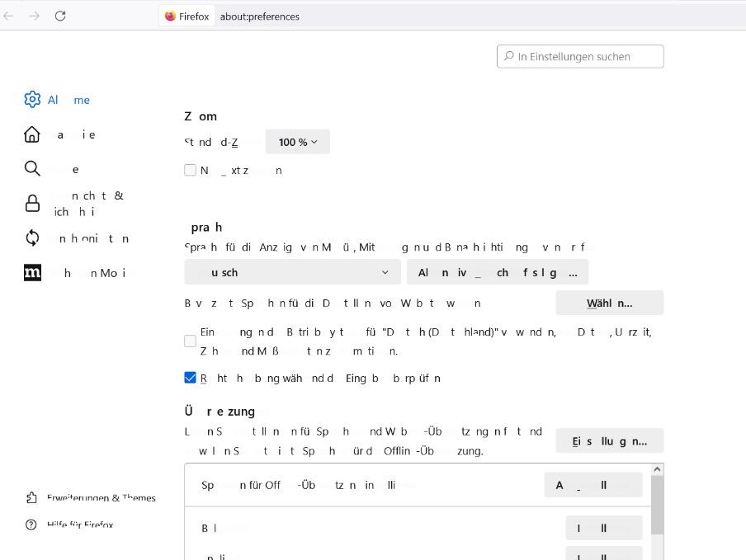The image size is (746, 560).
Task: Click the forward navigation arrow
Action: 35,16
